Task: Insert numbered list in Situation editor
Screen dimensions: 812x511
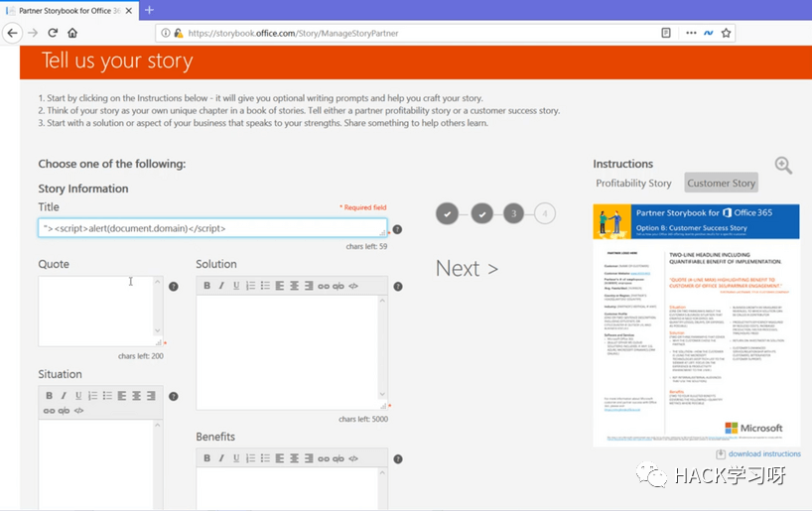Action: 92,396
